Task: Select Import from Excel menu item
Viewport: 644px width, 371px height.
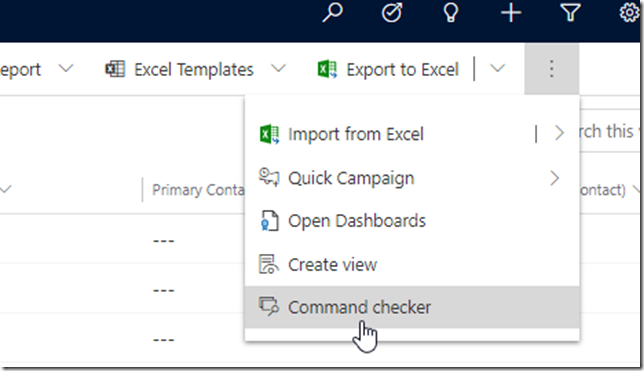Action: pos(412,134)
